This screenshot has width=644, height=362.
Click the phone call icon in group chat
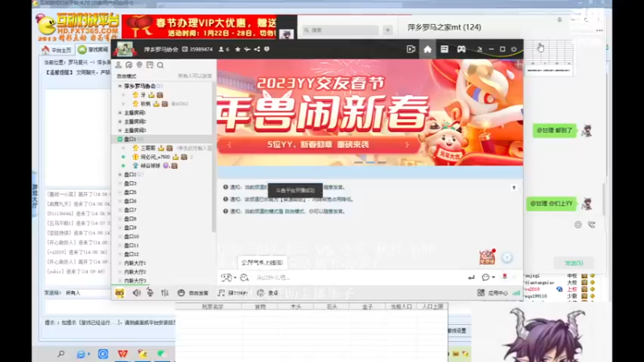592,224
